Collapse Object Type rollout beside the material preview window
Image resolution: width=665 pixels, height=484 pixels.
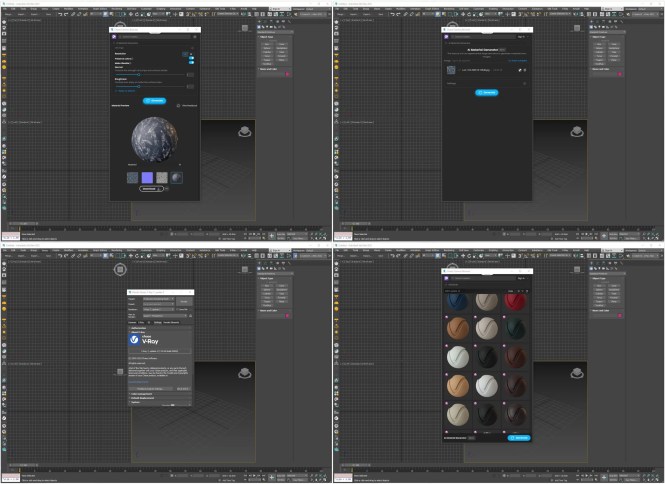(x=274, y=37)
